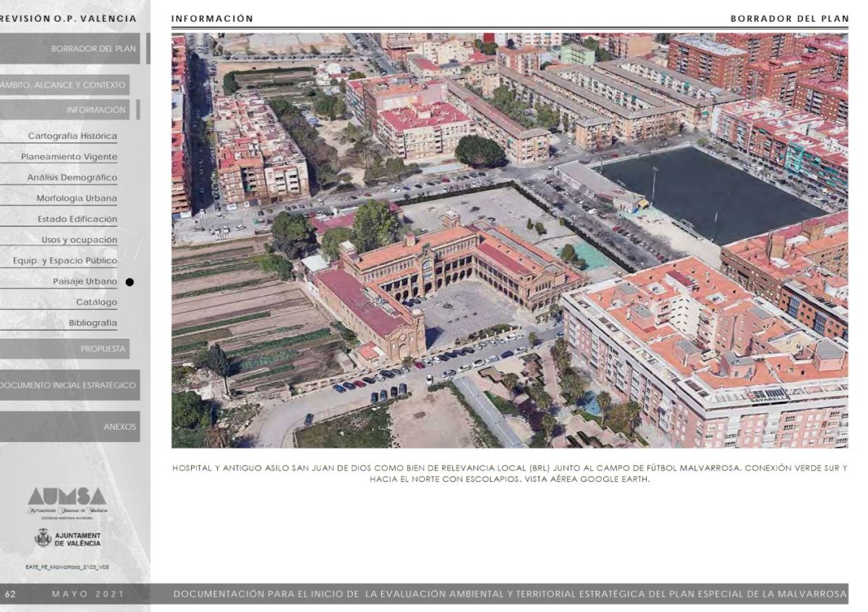
Task: Open the Bibliografía entry
Action: pyautogui.click(x=93, y=323)
